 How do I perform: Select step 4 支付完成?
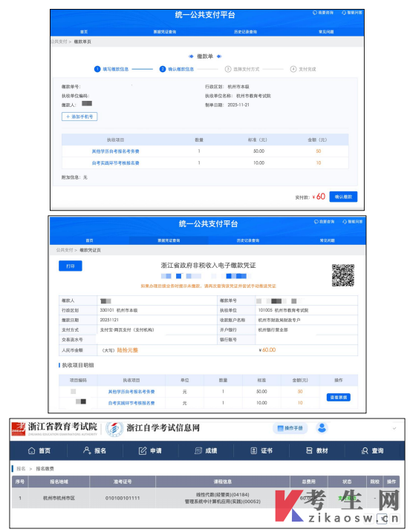pos(303,69)
